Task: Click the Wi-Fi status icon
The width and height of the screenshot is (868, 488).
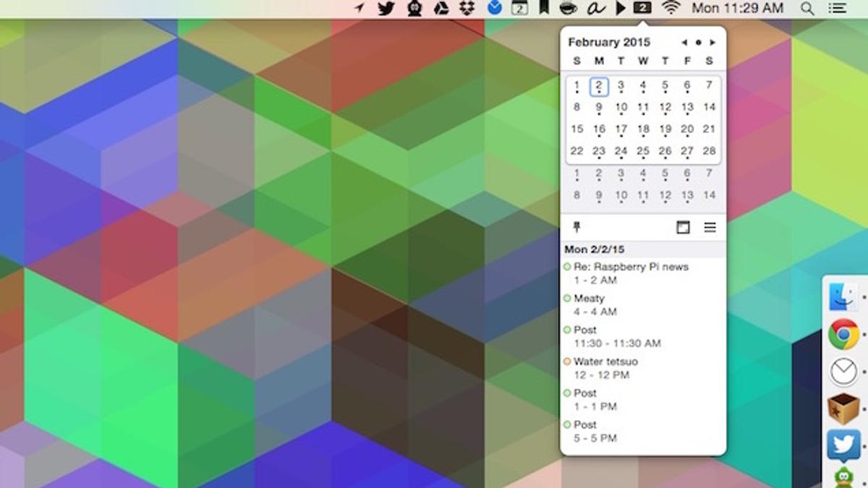Action: point(671,9)
